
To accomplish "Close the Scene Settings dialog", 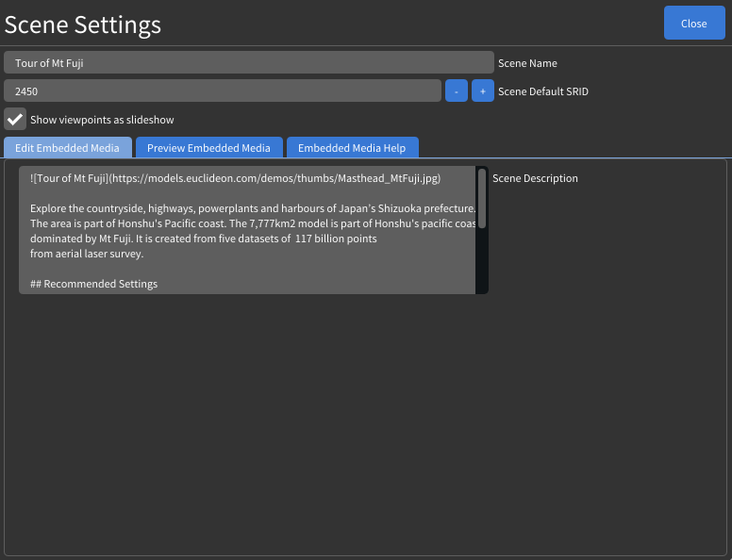I will [693, 24].
